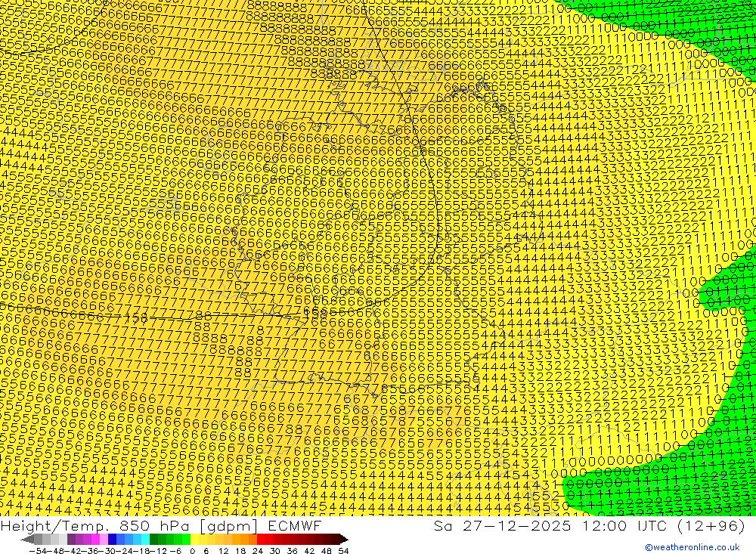Click the '158' contour height label on map

pos(136,317)
